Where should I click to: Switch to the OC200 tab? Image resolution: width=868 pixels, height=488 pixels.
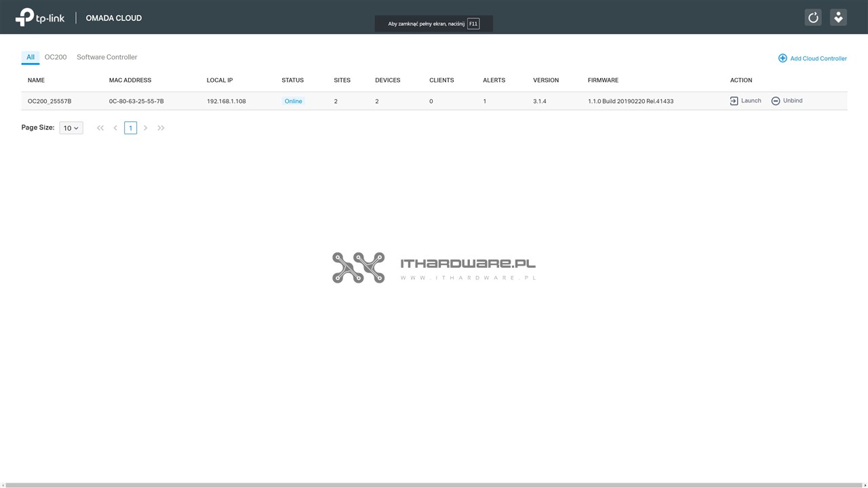pos(56,58)
